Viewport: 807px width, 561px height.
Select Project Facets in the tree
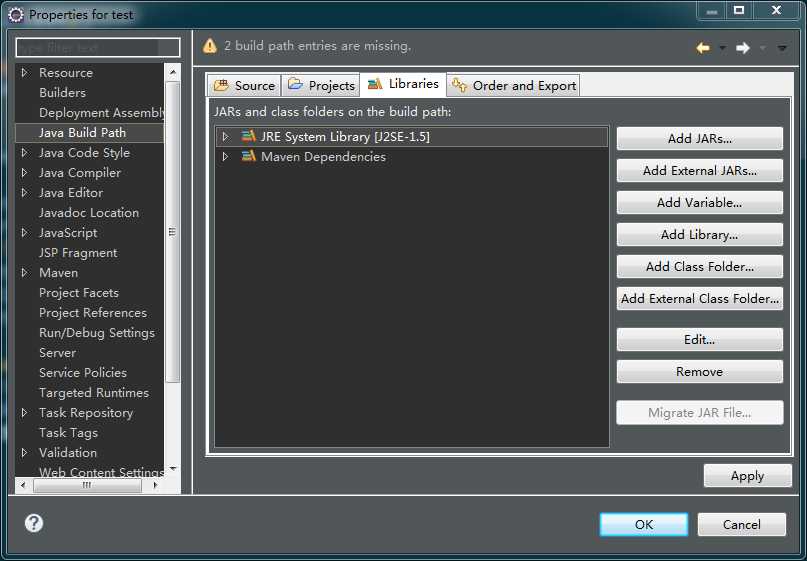[79, 292]
